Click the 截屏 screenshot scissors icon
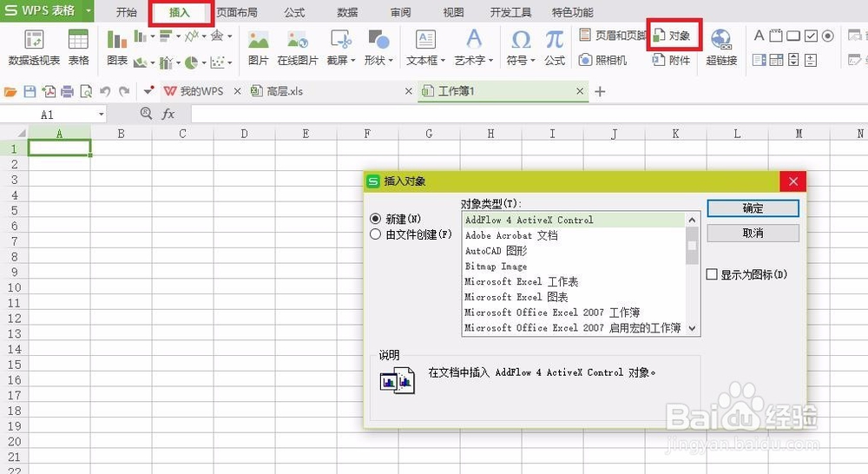 [x=340, y=40]
